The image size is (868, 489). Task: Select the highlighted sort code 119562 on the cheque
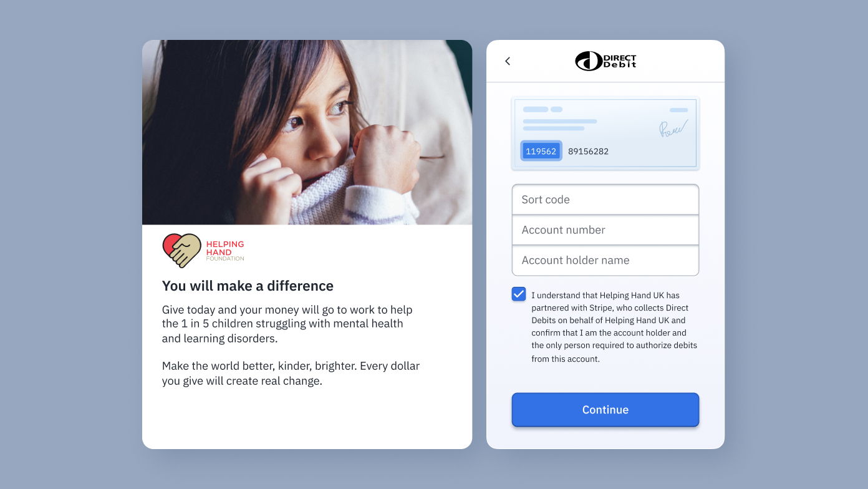coord(541,151)
